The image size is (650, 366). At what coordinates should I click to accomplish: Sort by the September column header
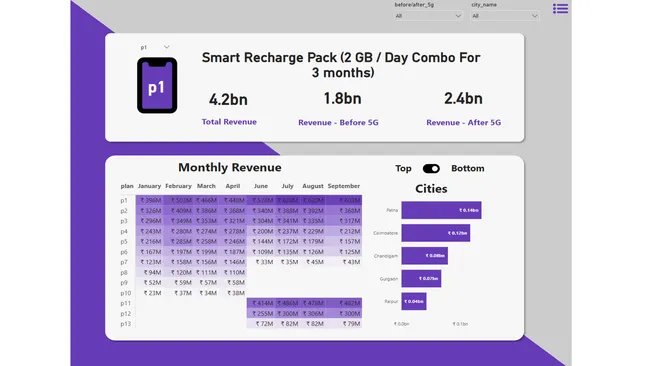(x=344, y=186)
